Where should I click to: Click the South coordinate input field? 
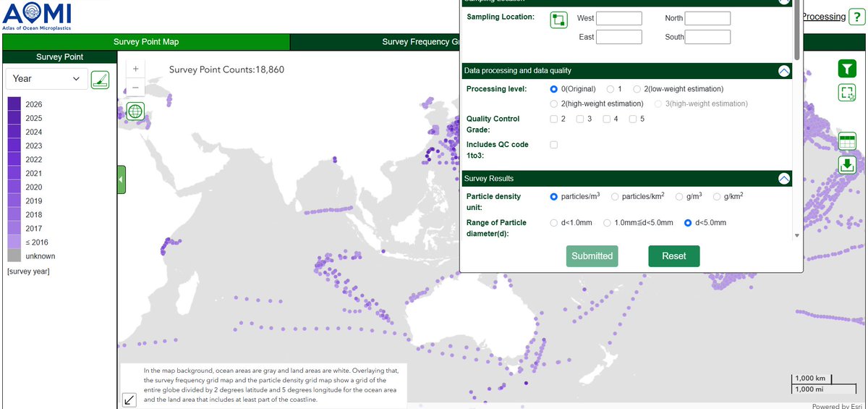point(707,37)
